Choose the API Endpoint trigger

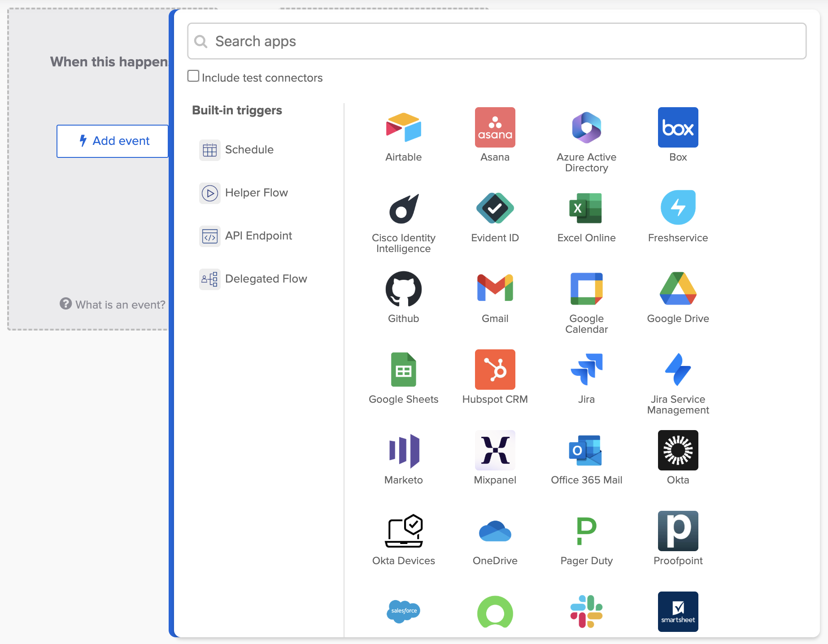coord(258,235)
